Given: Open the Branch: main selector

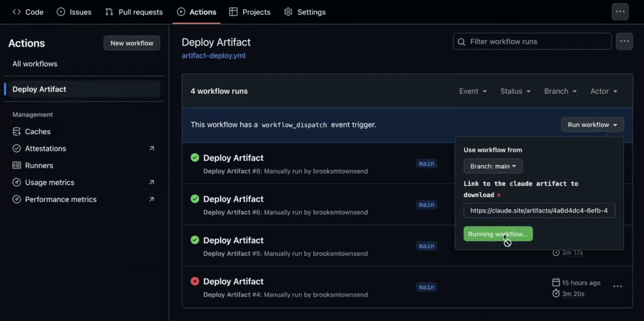Looking at the screenshot, I should pyautogui.click(x=493, y=166).
